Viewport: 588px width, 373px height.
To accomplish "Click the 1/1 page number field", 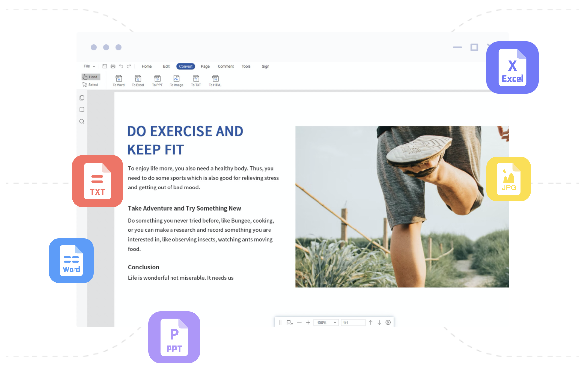I will pyautogui.click(x=353, y=323).
